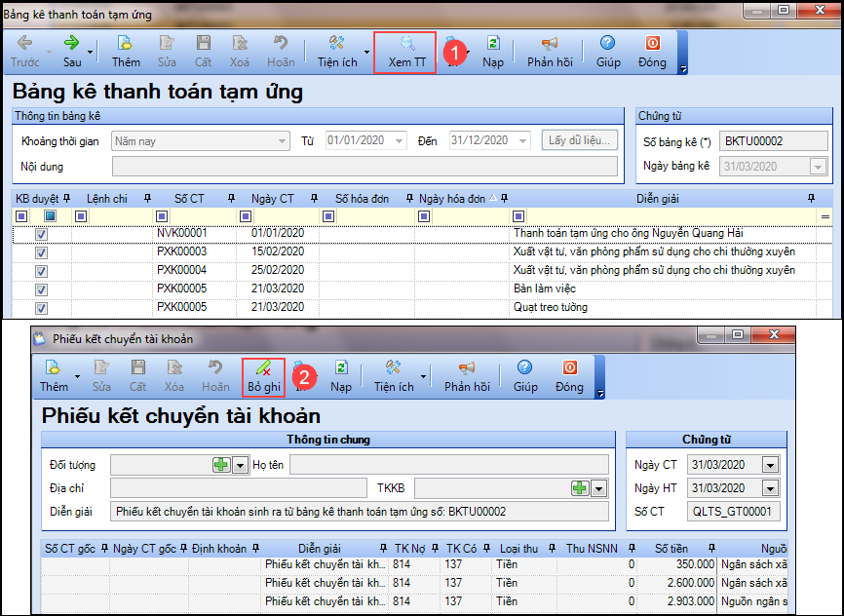Click Thêm in Bảng kê thanh toán toolbar
The height and width of the screenshot is (616, 844).
pyautogui.click(x=126, y=51)
